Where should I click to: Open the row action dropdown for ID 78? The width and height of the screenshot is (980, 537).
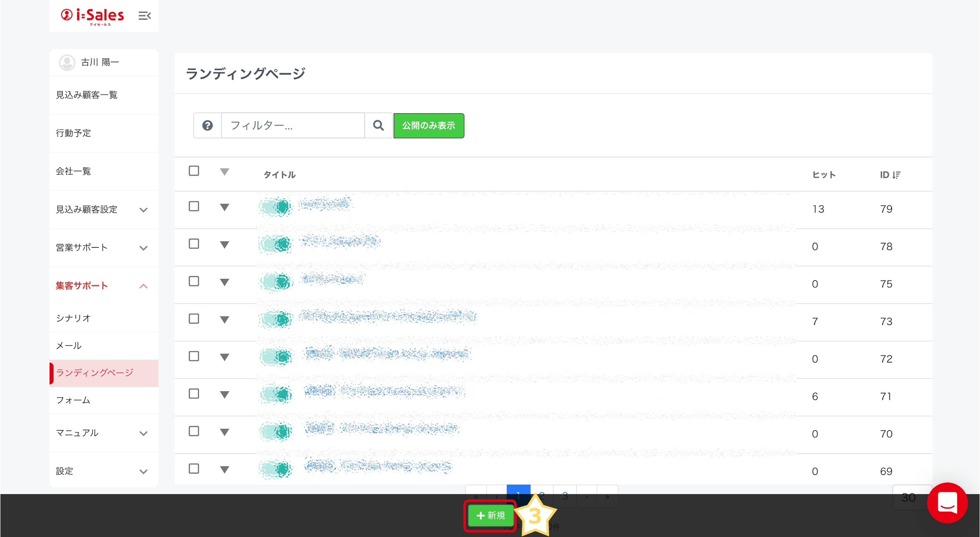[224, 245]
